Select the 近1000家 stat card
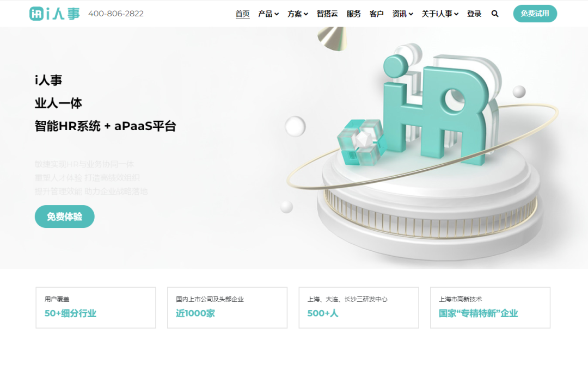Viewport: 588px width, 365px height. point(227,308)
